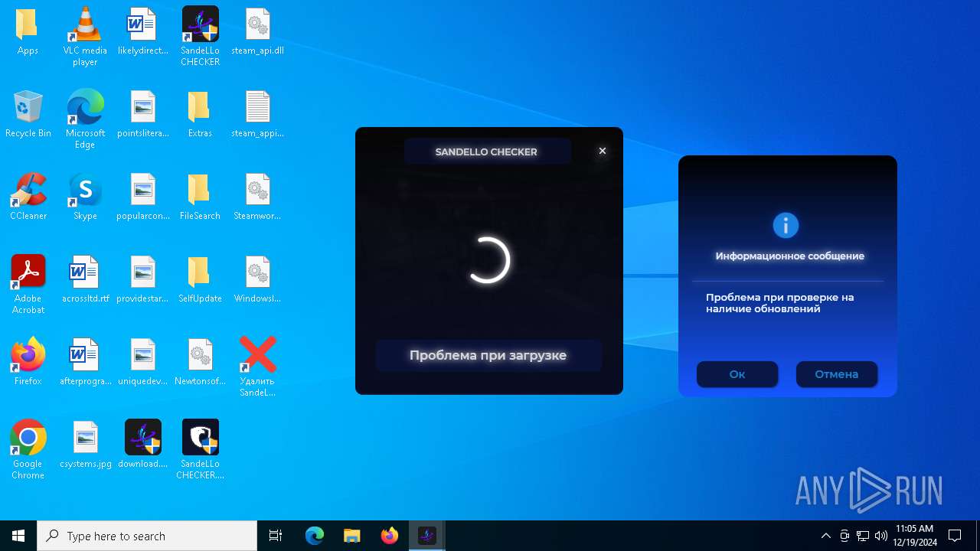Viewport: 980px width, 551px height.
Task: Open the steam_appi text file
Action: coord(257,114)
